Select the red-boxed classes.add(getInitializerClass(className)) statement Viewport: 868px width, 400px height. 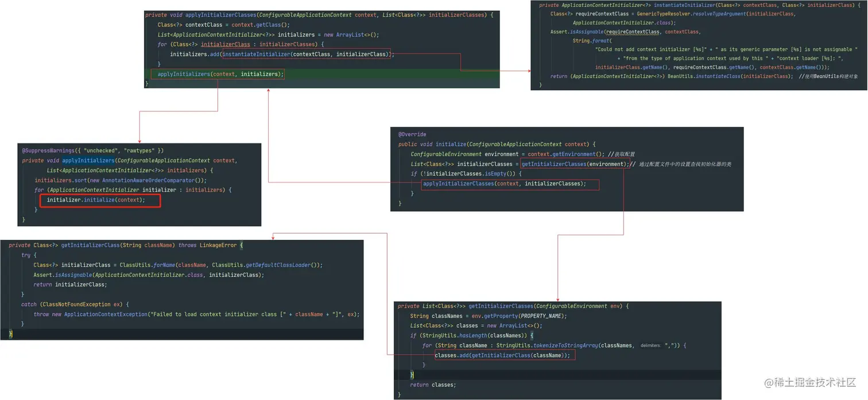coord(503,355)
